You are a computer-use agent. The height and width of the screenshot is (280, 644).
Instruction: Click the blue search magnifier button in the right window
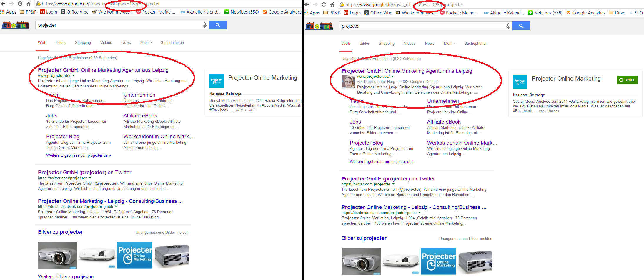click(x=521, y=26)
